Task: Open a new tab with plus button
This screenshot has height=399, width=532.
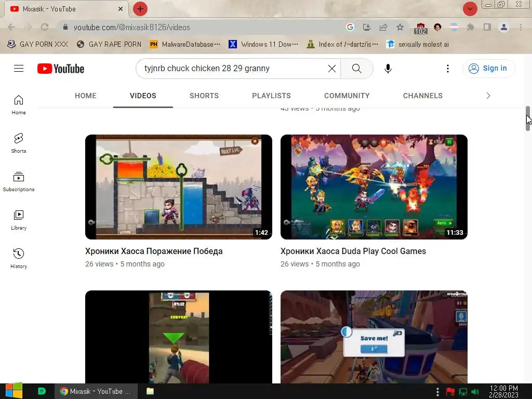Action: (140, 9)
